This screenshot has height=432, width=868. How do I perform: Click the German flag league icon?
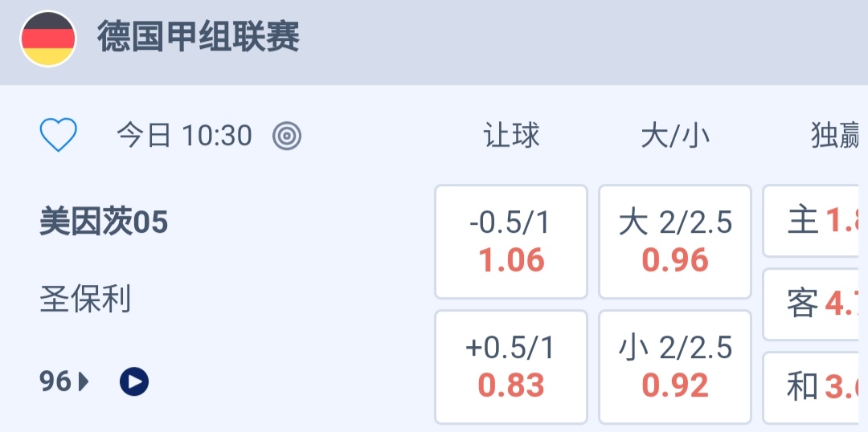click(48, 39)
